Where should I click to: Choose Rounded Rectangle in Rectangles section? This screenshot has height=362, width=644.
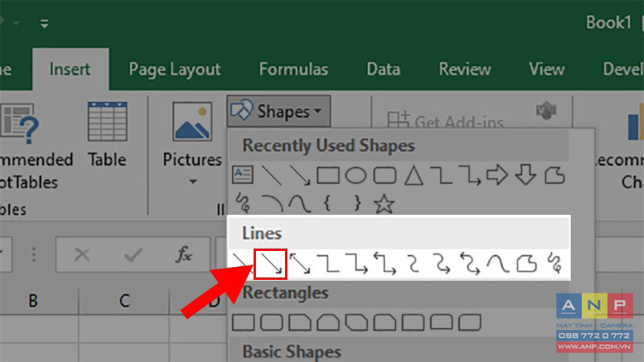pyautogui.click(x=271, y=323)
